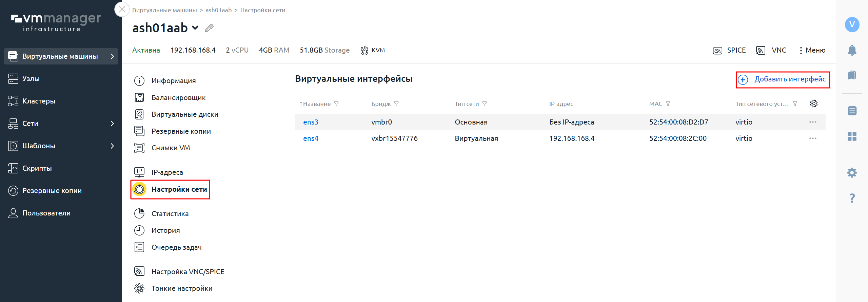The height and width of the screenshot is (302, 868).
Task: Open the bookmark icon in right sidebar
Action: point(852,75)
